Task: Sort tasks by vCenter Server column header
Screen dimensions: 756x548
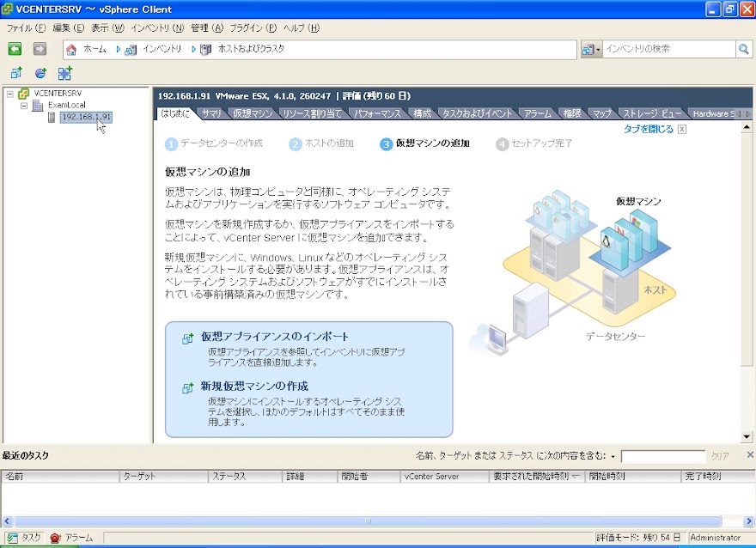Action: pos(444,476)
